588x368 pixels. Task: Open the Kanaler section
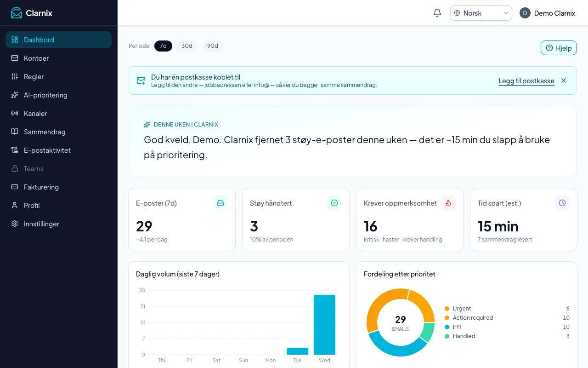58,113
